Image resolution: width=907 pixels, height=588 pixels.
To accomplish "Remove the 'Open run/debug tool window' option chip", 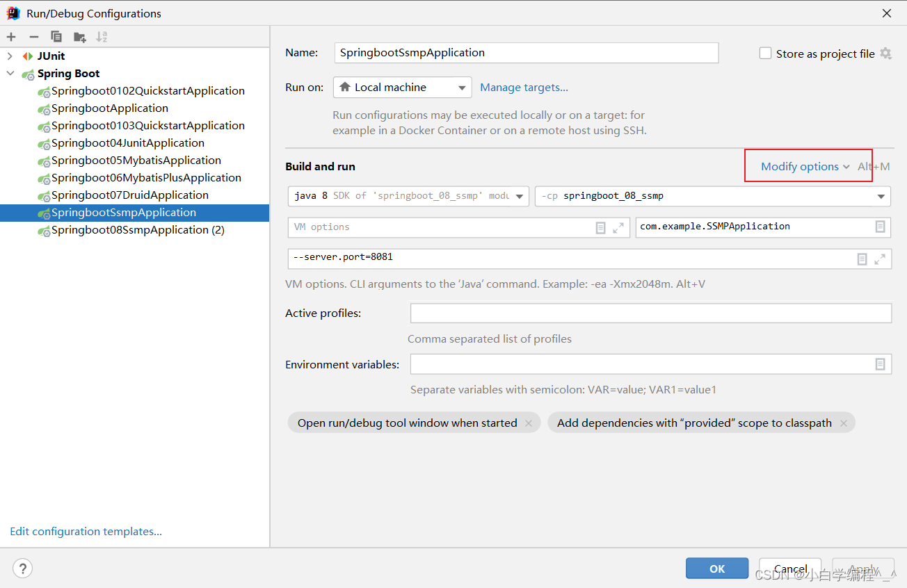I will (x=529, y=423).
